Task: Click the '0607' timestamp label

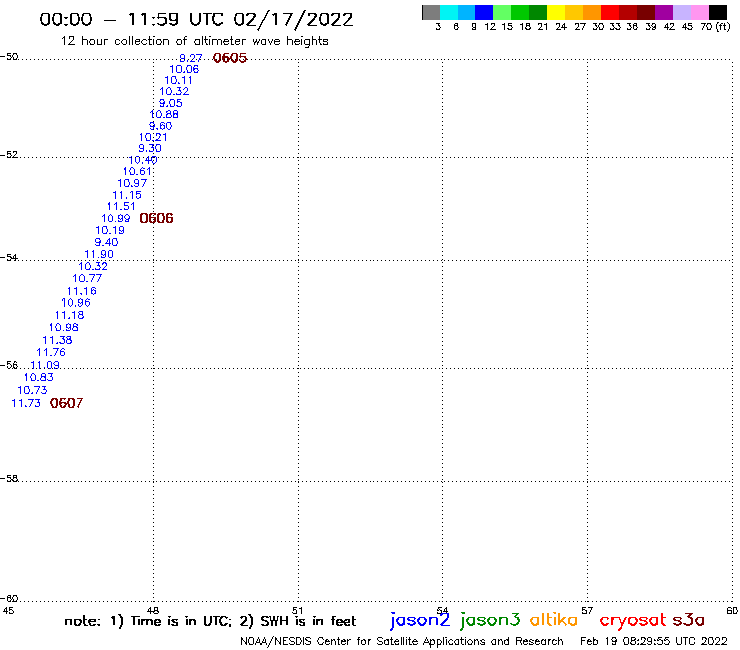Action: point(66,403)
